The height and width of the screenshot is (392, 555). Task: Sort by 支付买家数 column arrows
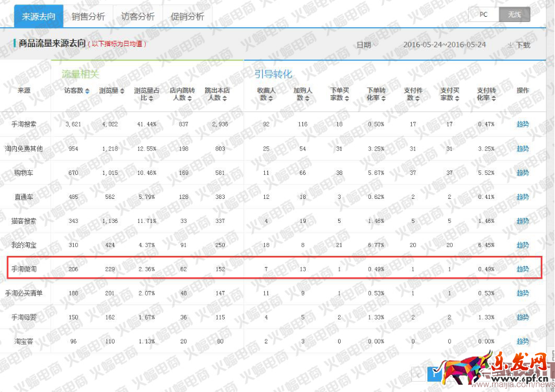[x=457, y=98]
